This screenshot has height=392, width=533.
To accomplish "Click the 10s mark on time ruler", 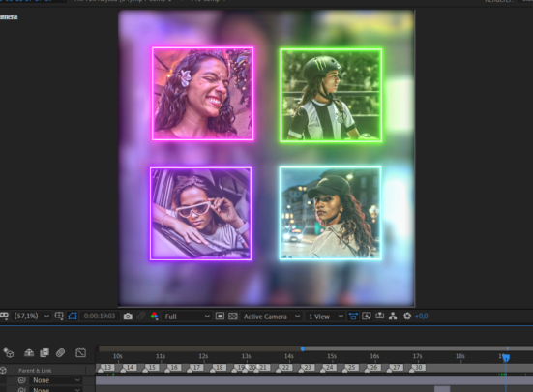I will 118,356.
